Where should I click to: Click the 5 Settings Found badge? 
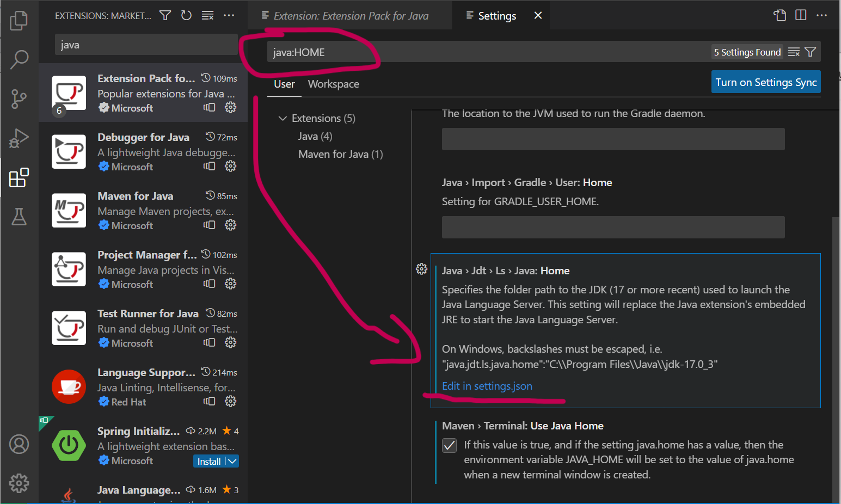(x=747, y=52)
